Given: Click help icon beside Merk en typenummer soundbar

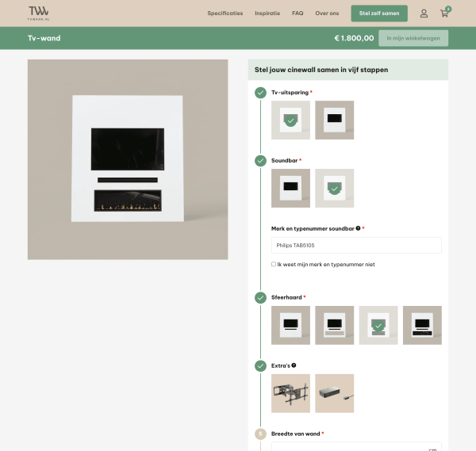Looking at the screenshot, I should pyautogui.click(x=359, y=228).
